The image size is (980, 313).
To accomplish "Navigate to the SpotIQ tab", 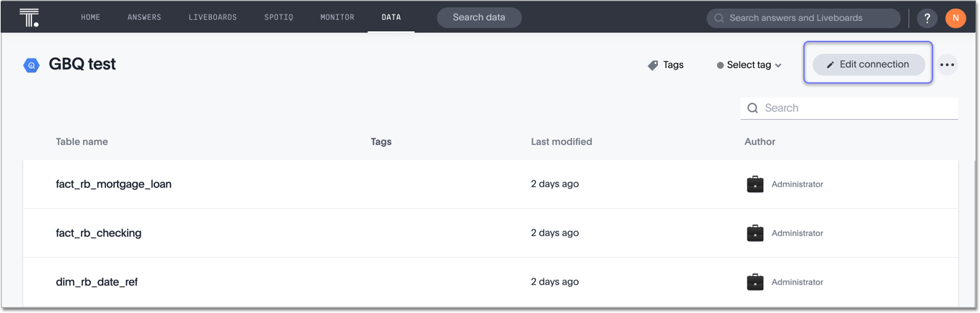I will pyautogui.click(x=279, y=18).
